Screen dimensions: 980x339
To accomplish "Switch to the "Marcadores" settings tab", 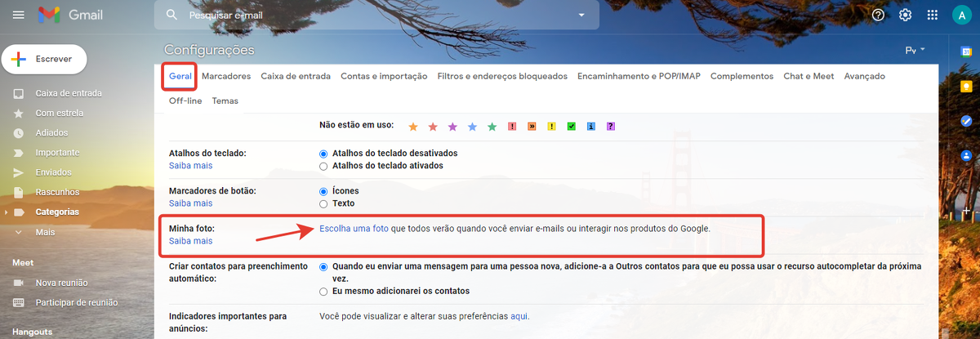I will coord(226,76).
